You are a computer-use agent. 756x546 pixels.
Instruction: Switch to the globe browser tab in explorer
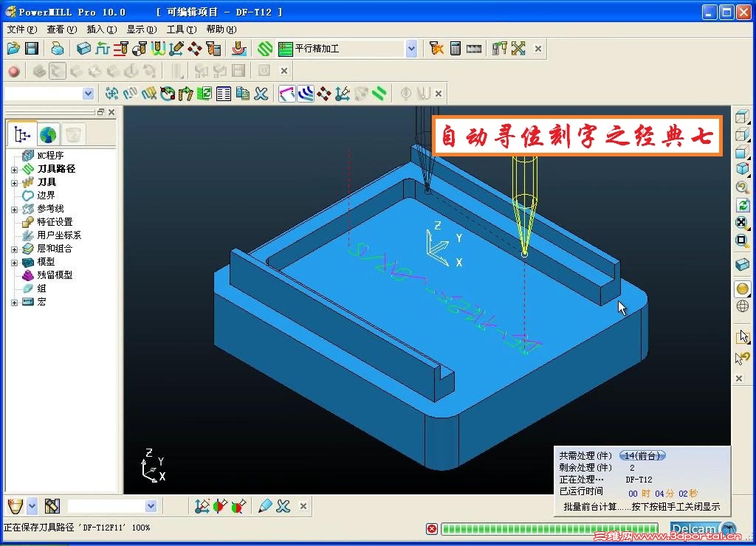pos(48,134)
